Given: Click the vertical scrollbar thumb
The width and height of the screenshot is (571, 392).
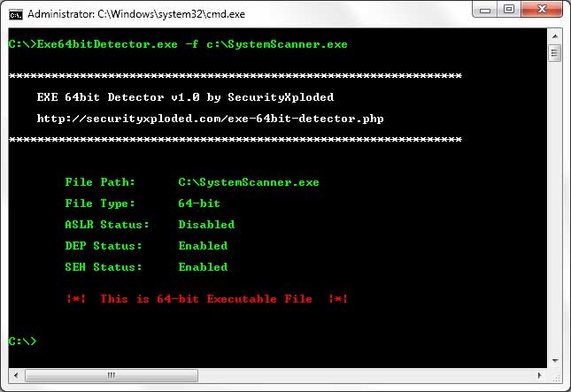Looking at the screenshot, I should (x=555, y=53).
